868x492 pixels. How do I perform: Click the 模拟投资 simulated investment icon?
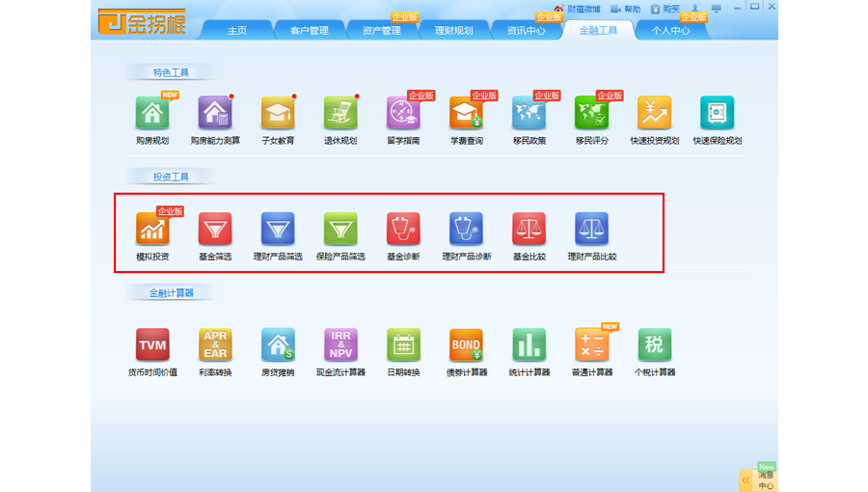click(152, 230)
